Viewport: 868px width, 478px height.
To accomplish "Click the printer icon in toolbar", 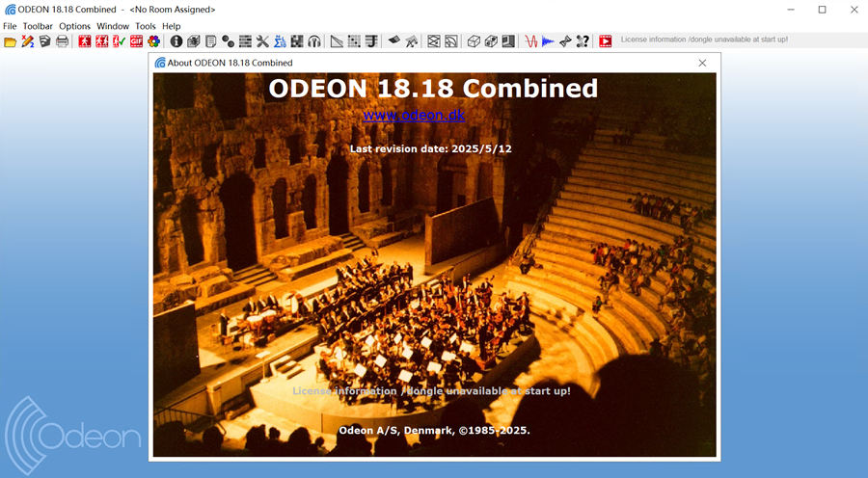I will point(62,40).
